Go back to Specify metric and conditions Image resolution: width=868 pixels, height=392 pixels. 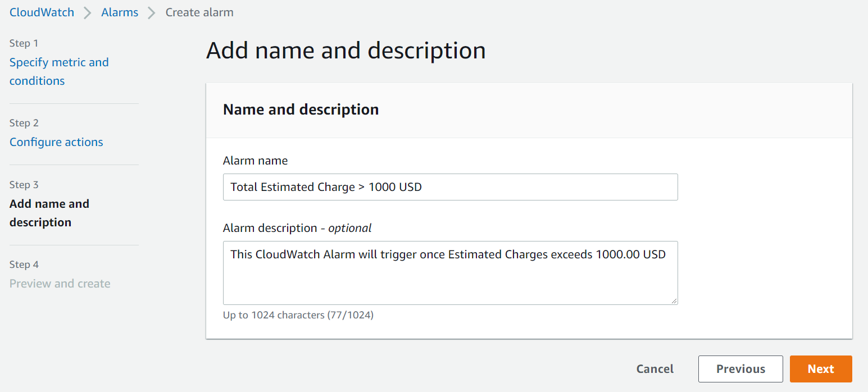tap(58, 71)
